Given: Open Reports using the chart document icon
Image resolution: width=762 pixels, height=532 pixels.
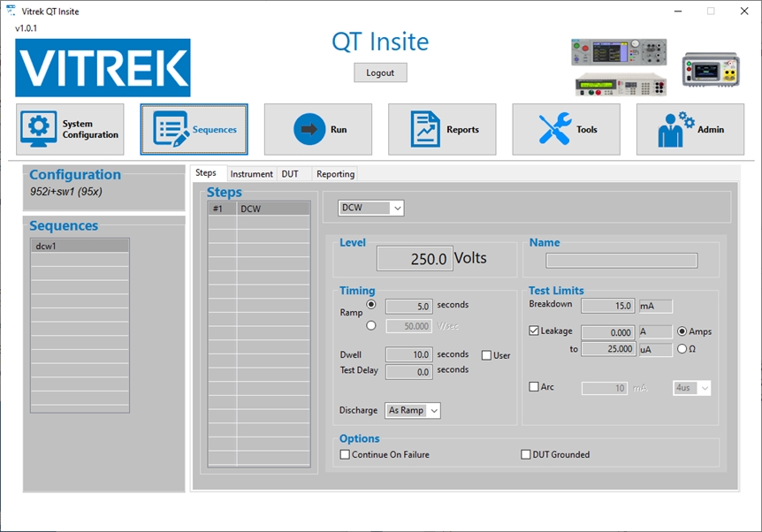Looking at the screenshot, I should [425, 129].
